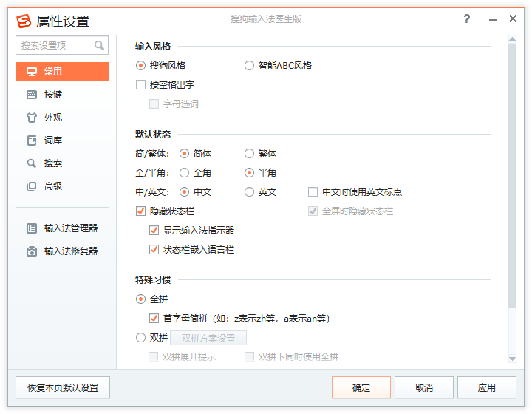Select the 搜狗风格 radio button
This screenshot has height=414, width=532.
coord(140,66)
